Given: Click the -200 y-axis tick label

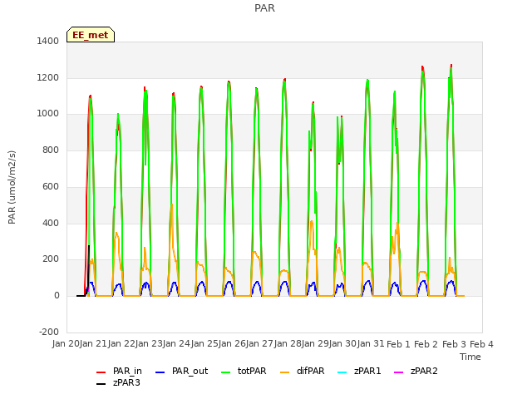Looking at the screenshot, I should 49,332.
